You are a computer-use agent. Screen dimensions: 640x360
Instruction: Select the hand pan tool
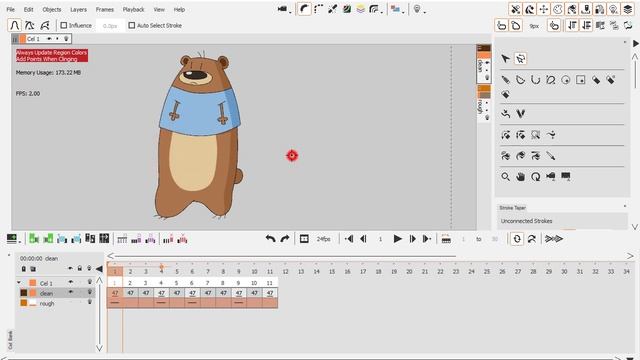520,177
